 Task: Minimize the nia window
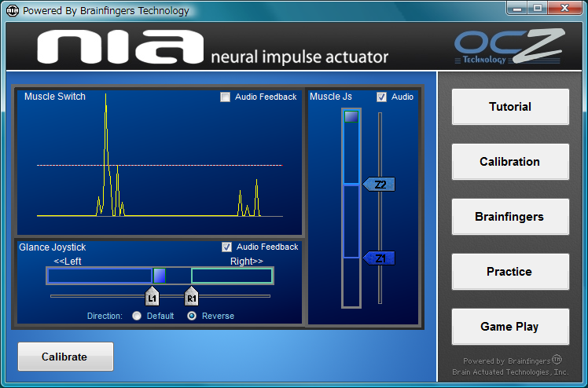coord(517,8)
